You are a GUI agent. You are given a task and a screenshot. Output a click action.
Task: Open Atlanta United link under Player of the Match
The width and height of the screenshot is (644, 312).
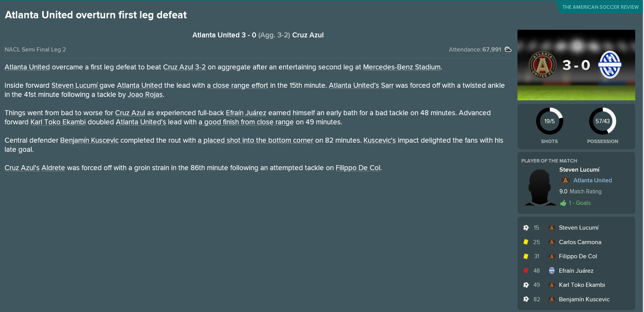[x=593, y=180]
